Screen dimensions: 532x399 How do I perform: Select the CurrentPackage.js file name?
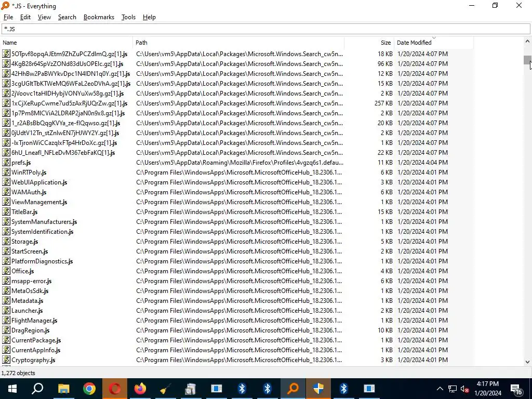36,340
